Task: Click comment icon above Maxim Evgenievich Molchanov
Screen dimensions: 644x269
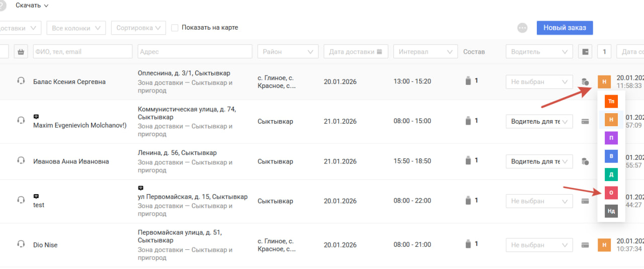Action: (36, 117)
